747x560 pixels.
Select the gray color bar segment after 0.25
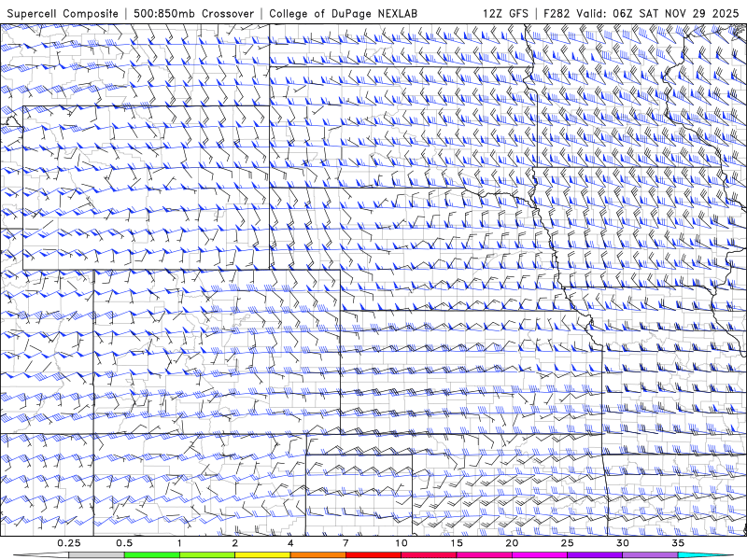tap(96, 555)
